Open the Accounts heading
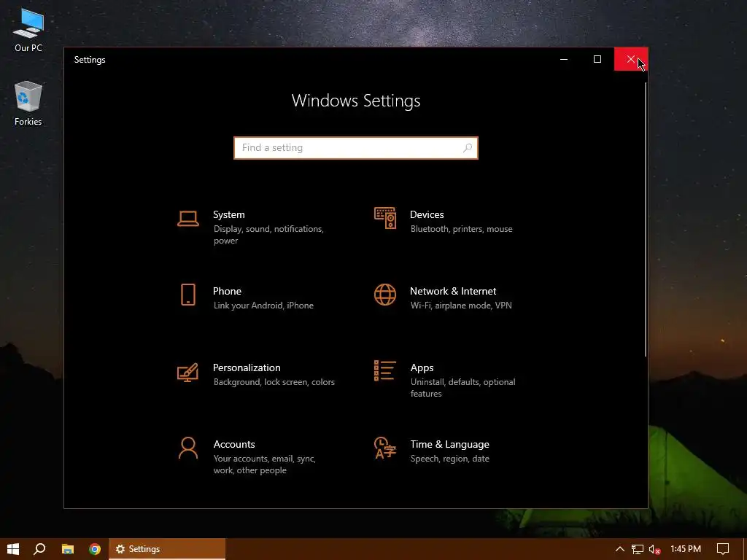This screenshot has height=560, width=747. [234, 444]
